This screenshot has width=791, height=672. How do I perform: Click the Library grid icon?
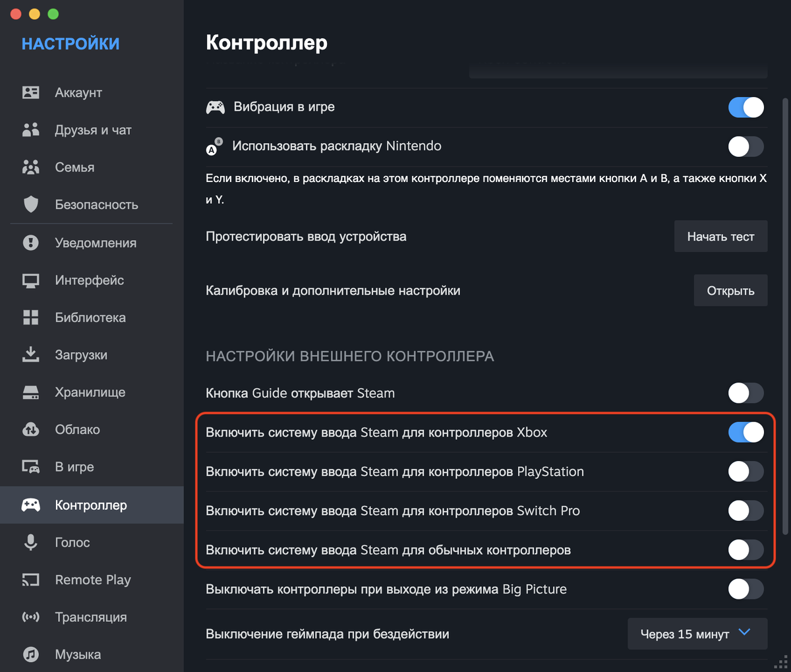[x=31, y=317]
